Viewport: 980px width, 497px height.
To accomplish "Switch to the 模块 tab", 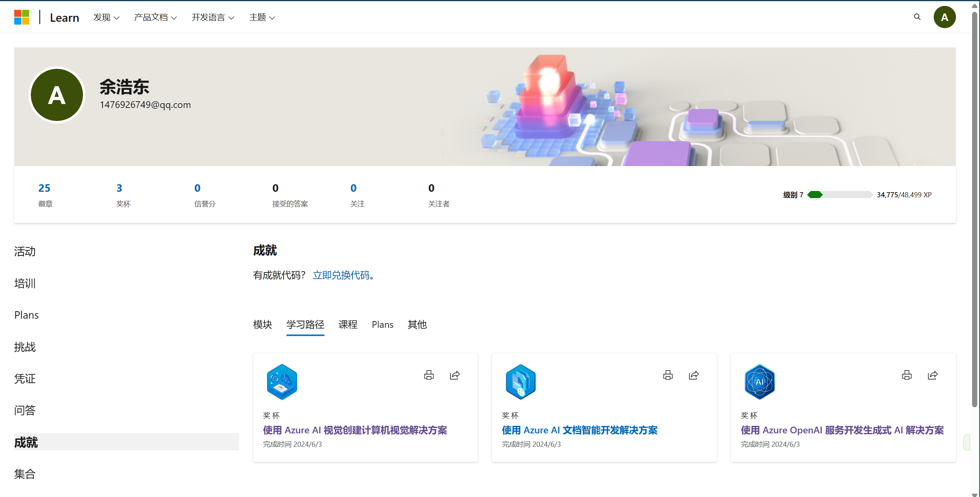I will [262, 325].
